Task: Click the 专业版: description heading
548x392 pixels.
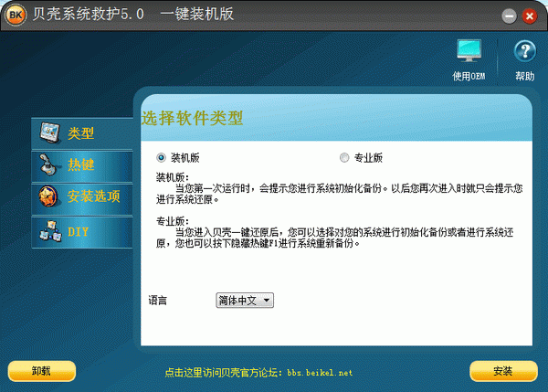Action: pos(173,221)
